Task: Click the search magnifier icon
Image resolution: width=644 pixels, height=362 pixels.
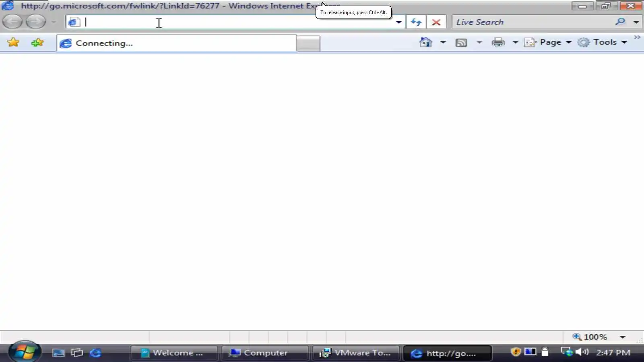Action: click(620, 22)
